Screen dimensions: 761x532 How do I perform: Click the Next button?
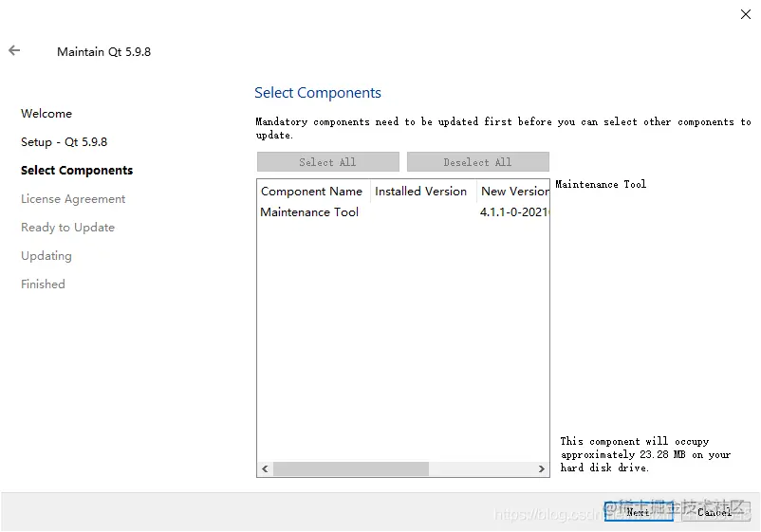(639, 512)
